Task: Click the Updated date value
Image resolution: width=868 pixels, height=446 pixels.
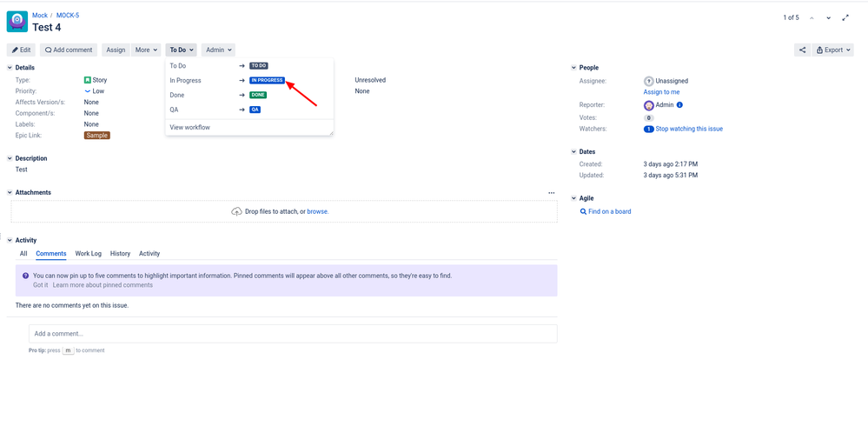Action: (x=671, y=176)
